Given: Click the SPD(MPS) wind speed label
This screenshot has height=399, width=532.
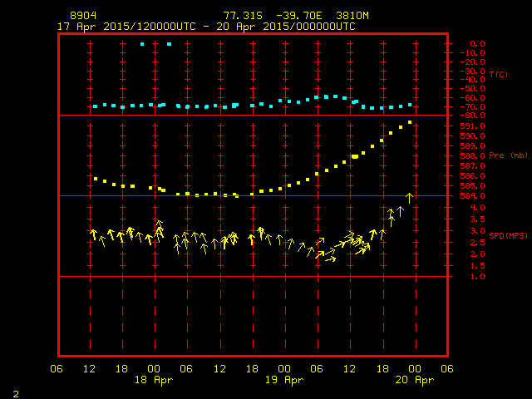Looking at the screenshot, I should 508,235.
